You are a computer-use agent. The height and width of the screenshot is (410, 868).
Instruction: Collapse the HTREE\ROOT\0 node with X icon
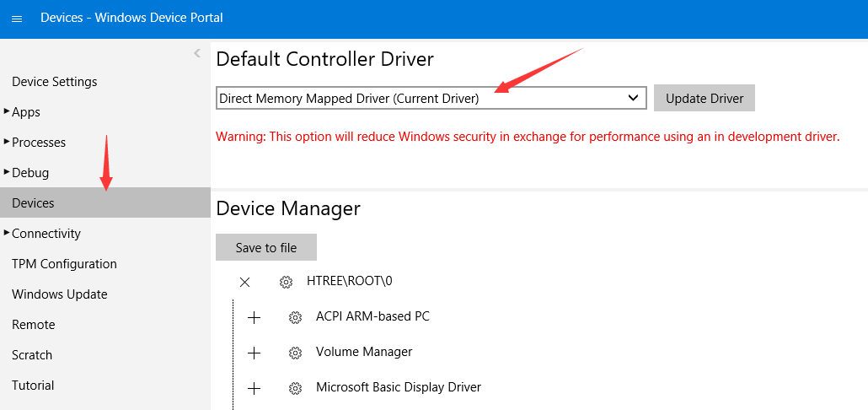coord(244,282)
